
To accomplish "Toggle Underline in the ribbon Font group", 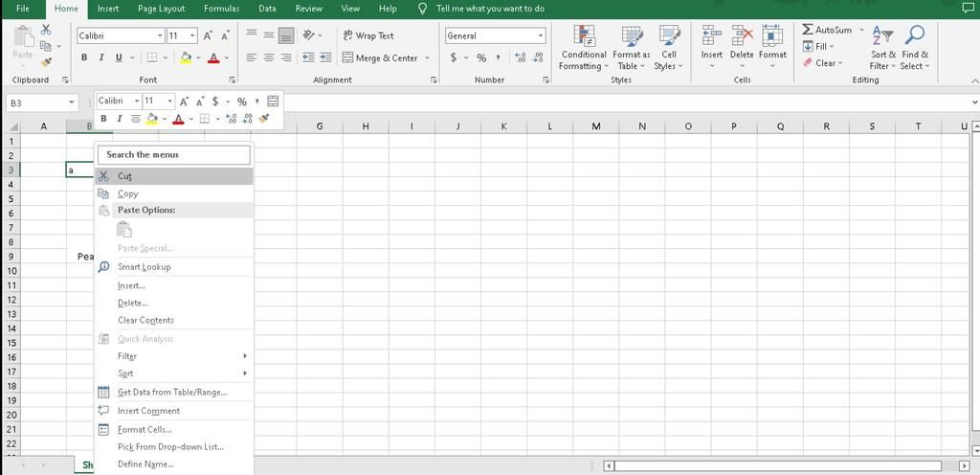I will coord(119,57).
